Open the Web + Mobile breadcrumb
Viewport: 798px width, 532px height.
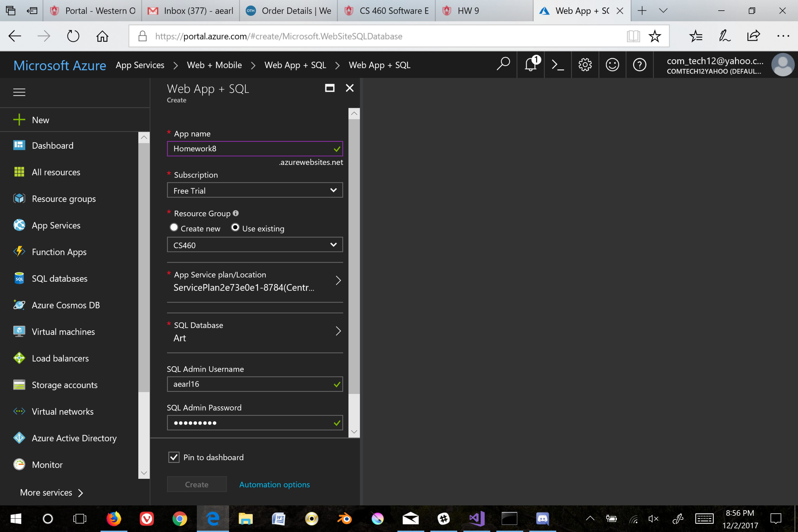coord(214,65)
